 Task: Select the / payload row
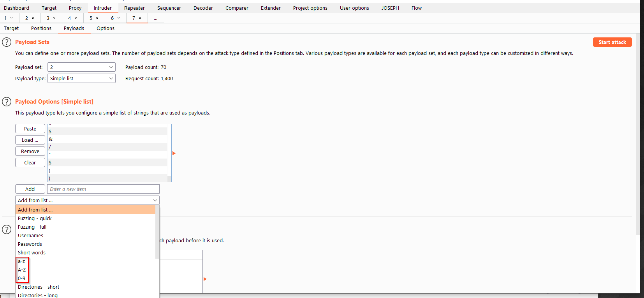pos(107,147)
